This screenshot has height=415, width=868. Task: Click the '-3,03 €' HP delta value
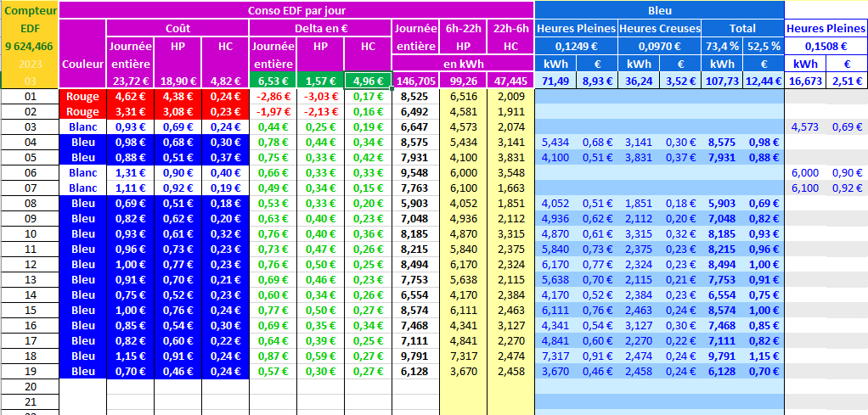click(x=322, y=98)
